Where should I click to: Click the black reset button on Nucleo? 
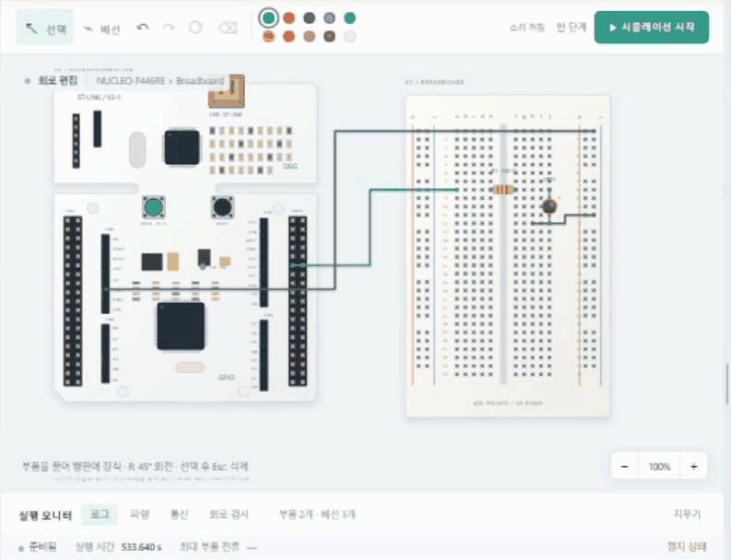point(222,208)
